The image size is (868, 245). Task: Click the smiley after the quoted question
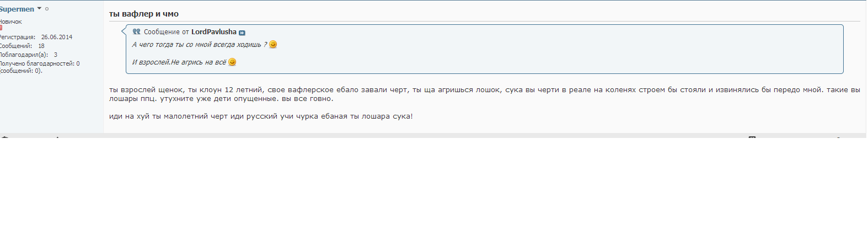coord(273,45)
